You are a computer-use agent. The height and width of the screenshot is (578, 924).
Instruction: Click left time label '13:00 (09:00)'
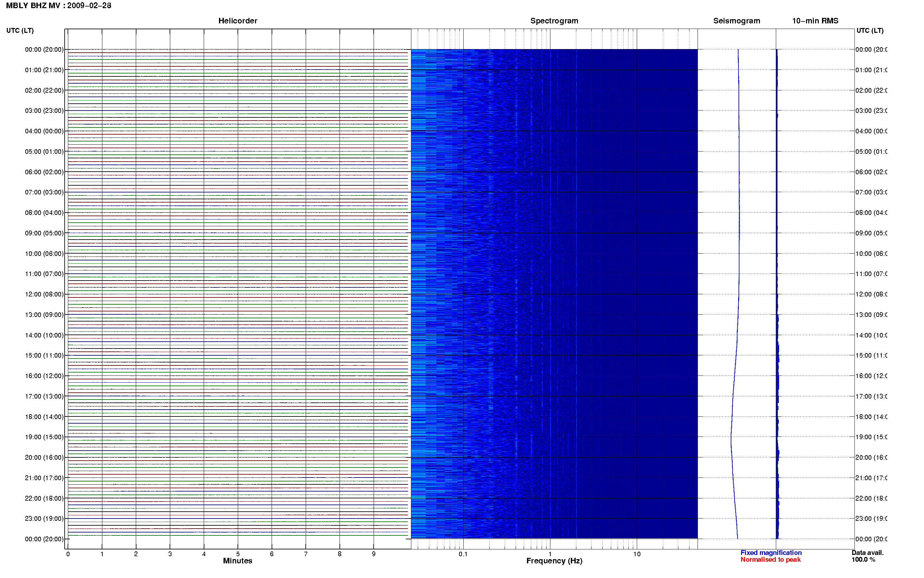point(44,315)
